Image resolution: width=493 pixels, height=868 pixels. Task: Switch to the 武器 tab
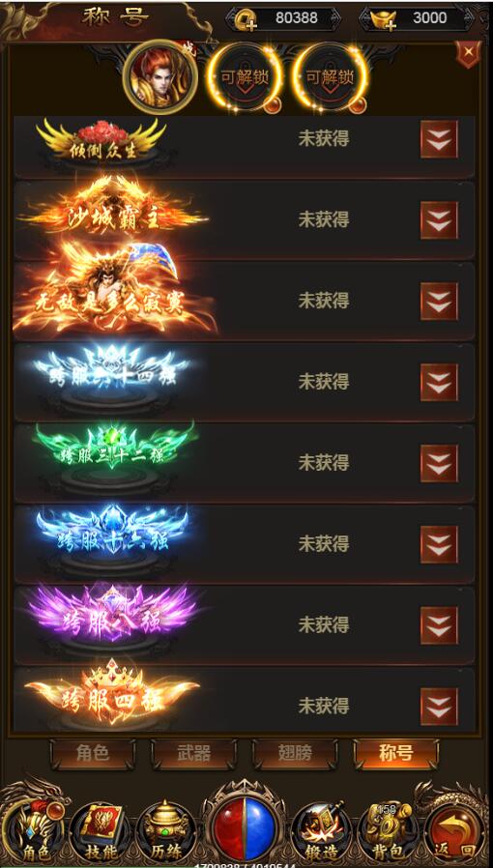coord(193,753)
